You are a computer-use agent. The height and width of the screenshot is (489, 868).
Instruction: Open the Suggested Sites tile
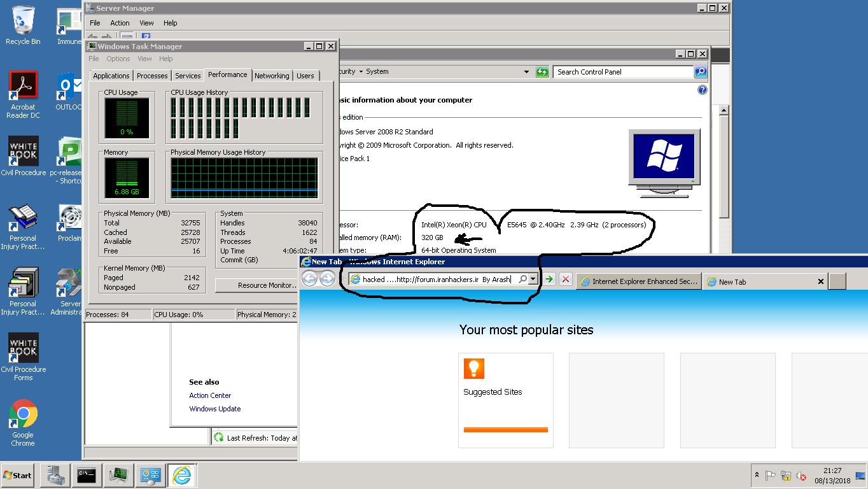click(506, 400)
